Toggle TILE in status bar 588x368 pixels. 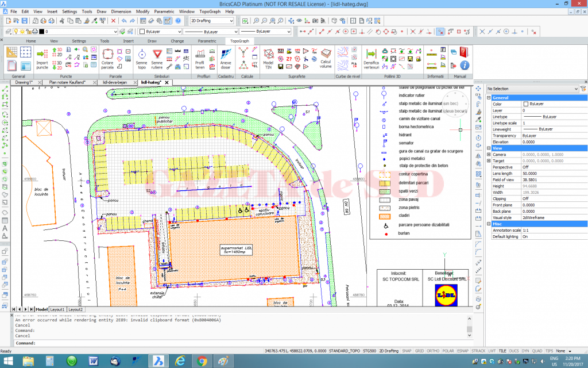click(x=502, y=351)
